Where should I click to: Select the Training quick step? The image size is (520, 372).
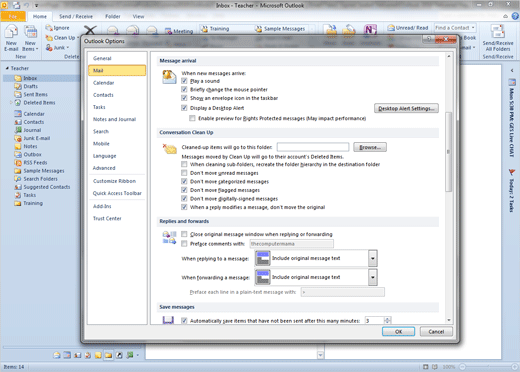(x=215, y=29)
